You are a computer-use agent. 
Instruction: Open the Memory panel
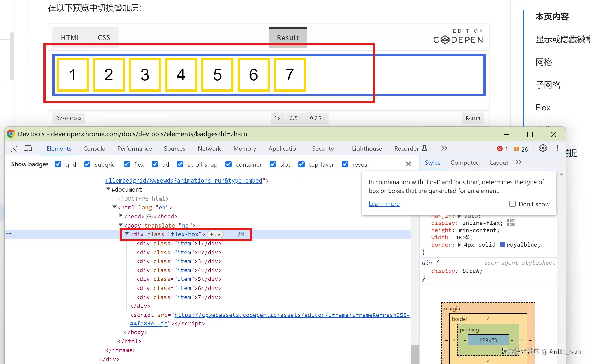pos(245,149)
